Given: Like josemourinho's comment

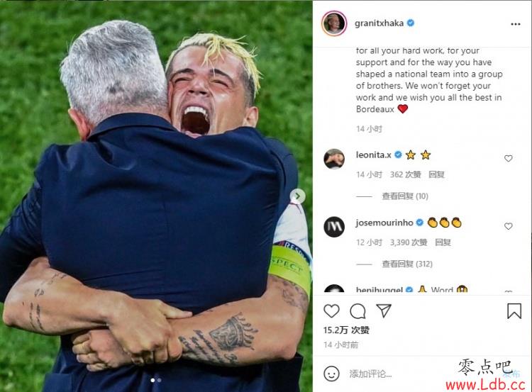Looking at the screenshot, I should click(x=508, y=226).
